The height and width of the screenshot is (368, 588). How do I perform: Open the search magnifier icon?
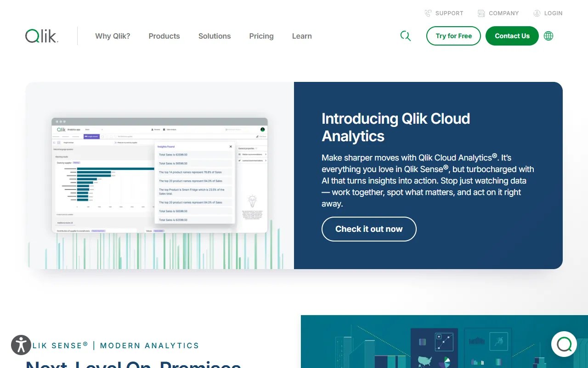(x=405, y=36)
